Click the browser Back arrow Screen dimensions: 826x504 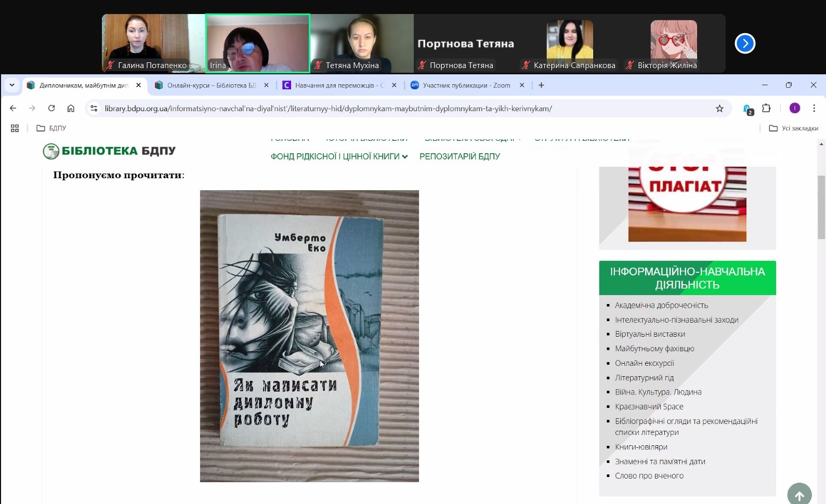13,108
